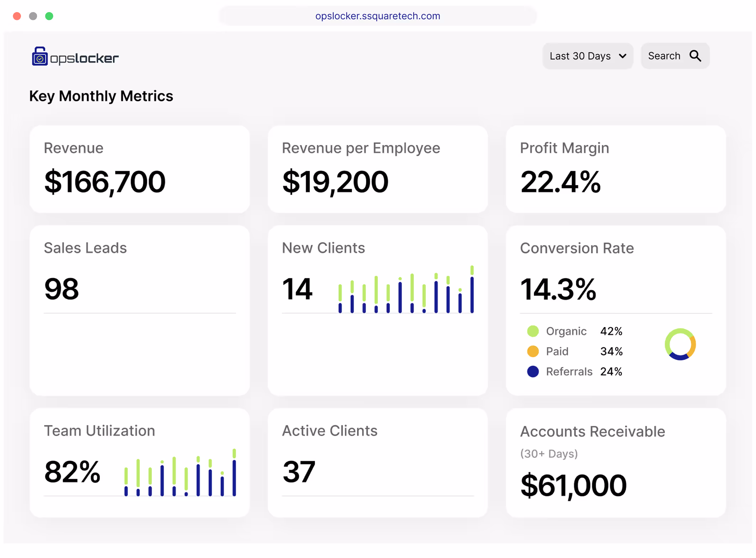The image size is (756, 558).
Task: Click the green Organic legend dot
Action: (x=532, y=331)
